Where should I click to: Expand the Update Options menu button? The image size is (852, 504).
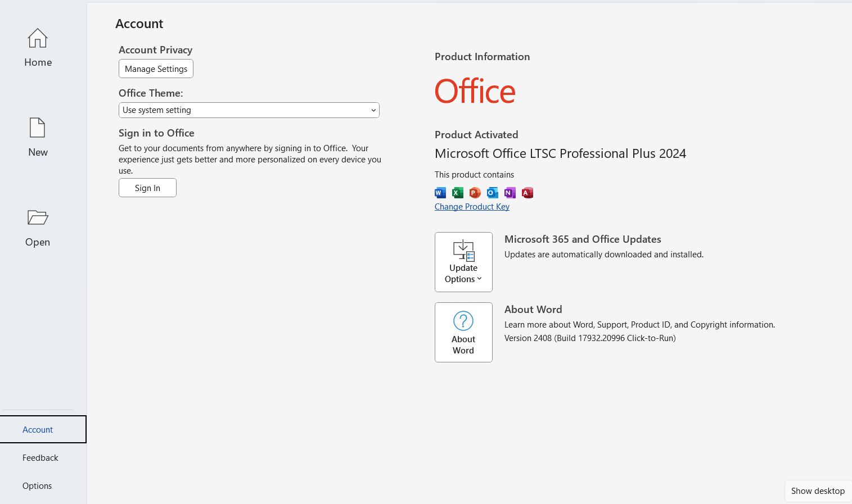tap(463, 262)
